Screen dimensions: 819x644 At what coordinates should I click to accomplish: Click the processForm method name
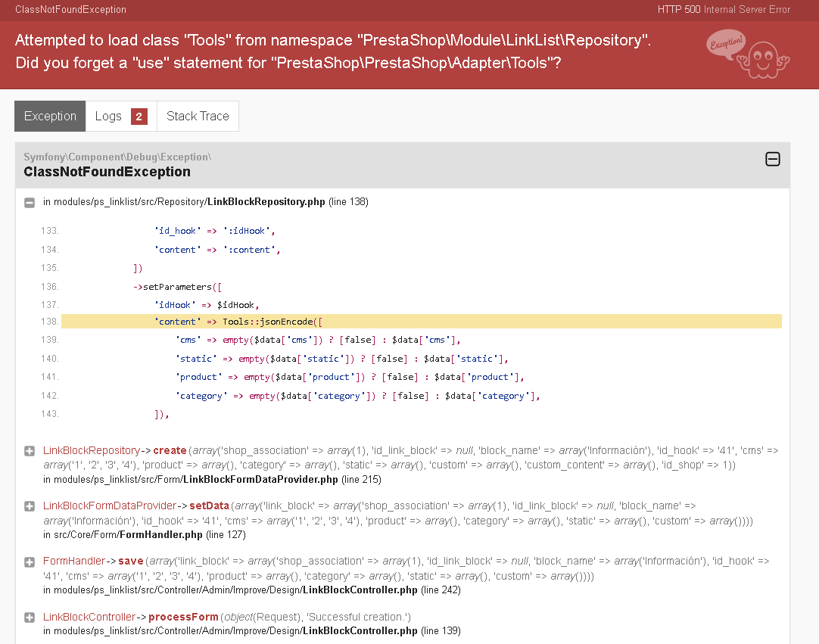pos(183,617)
